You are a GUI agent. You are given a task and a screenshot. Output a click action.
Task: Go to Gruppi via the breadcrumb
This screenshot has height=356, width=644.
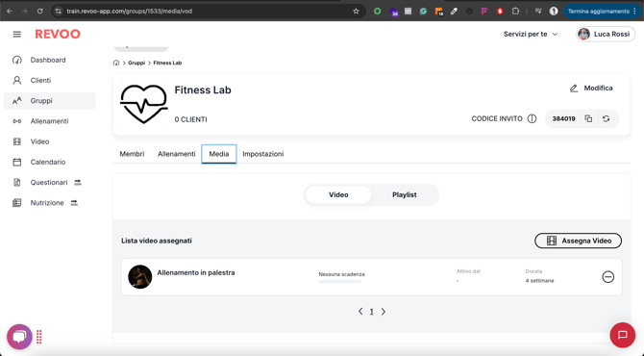tap(136, 63)
